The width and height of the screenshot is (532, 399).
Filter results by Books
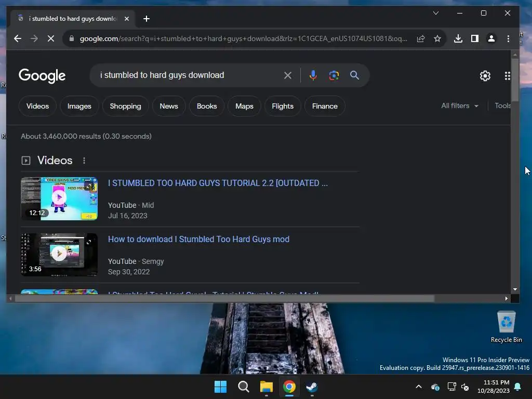[x=207, y=106]
